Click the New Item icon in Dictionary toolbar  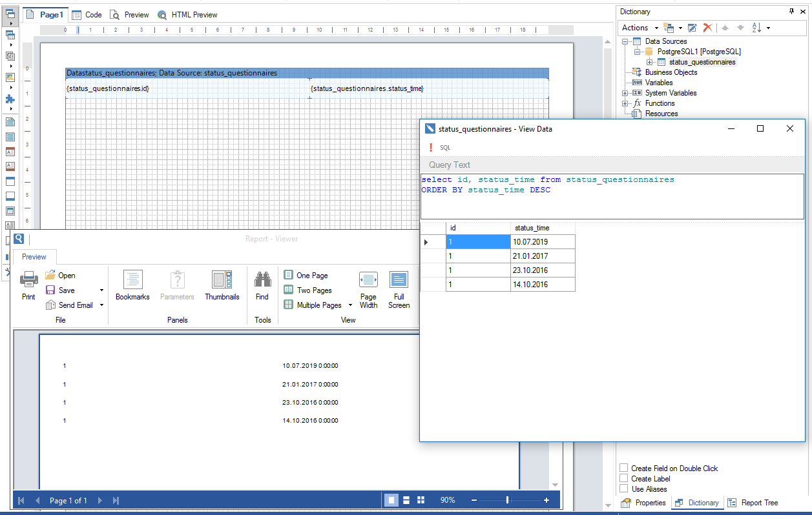tap(669, 28)
